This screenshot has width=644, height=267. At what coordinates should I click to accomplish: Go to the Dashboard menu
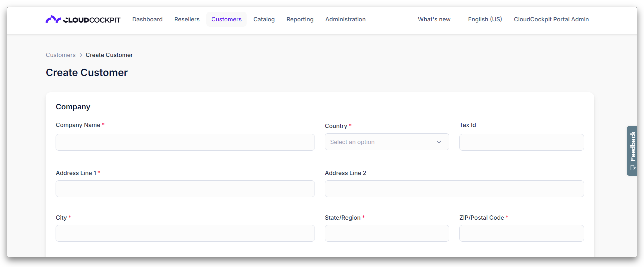pos(147,19)
